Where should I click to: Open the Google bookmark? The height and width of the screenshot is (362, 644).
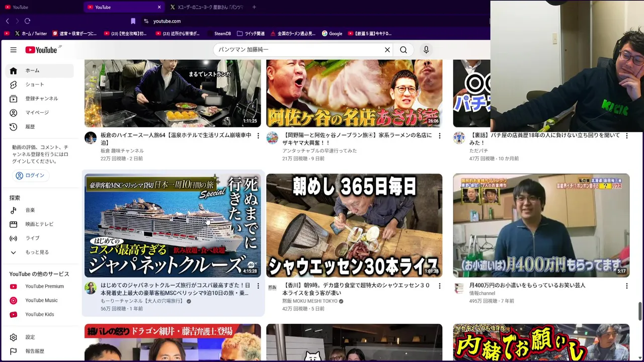tap(332, 34)
